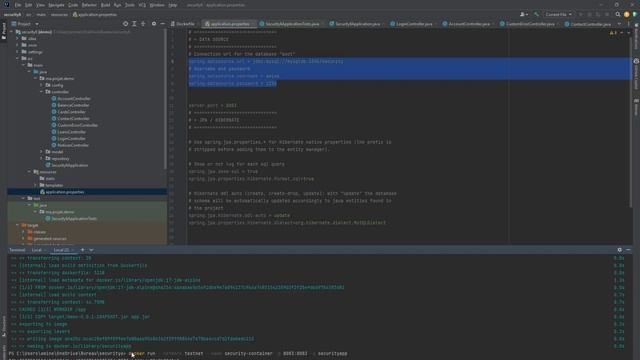Image resolution: width=640 pixels, height=360 pixels.
Task: Expand the repository package folder
Action: point(41,158)
